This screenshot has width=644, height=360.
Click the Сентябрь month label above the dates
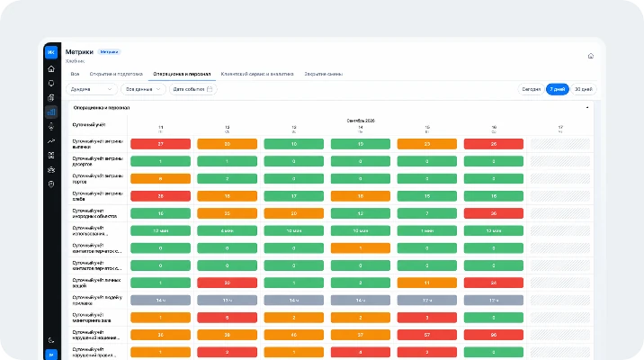click(361, 121)
